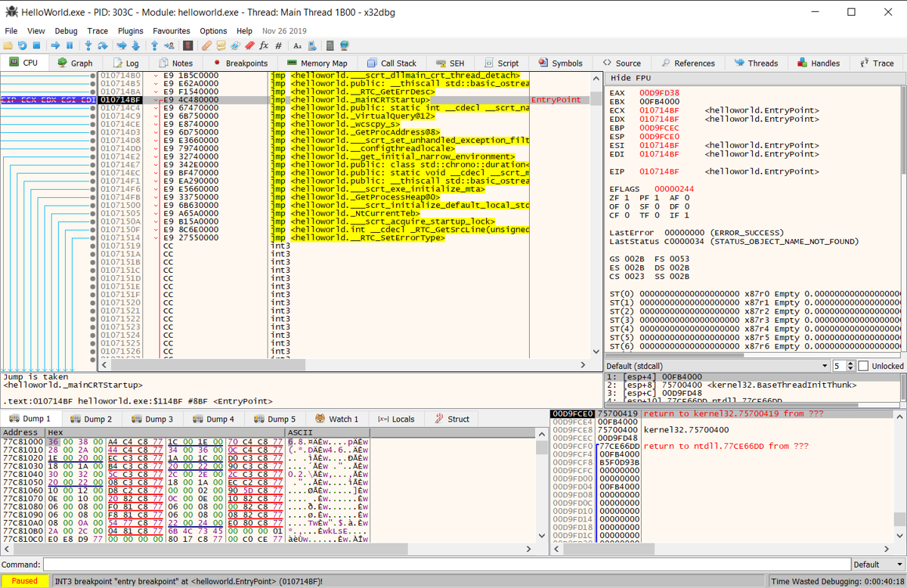Open the command type Default dropdown
907x588 pixels.
[877, 565]
